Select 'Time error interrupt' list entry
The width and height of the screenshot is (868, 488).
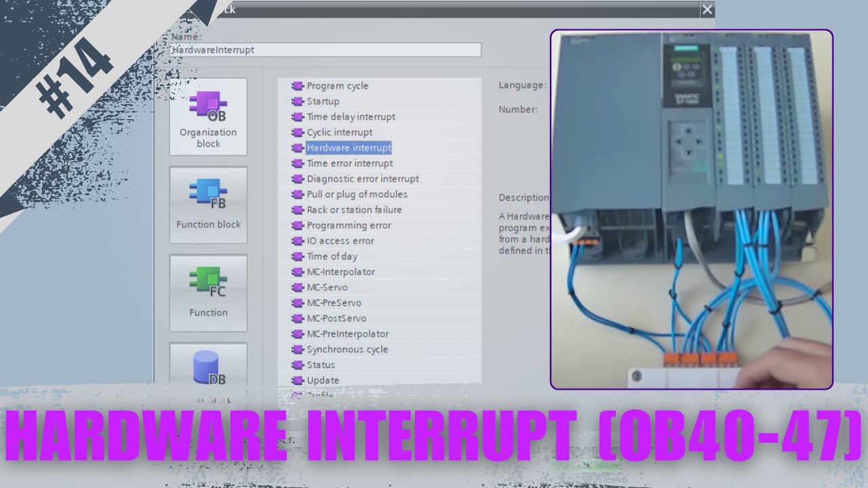click(350, 163)
